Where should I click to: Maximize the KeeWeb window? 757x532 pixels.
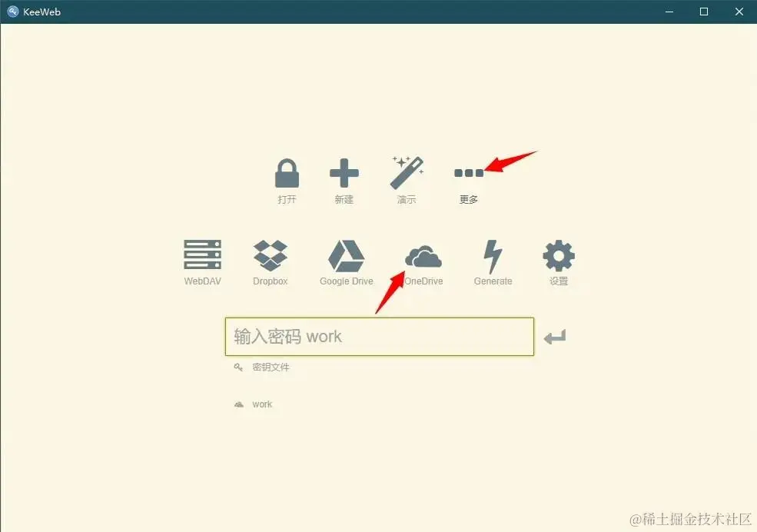point(704,12)
